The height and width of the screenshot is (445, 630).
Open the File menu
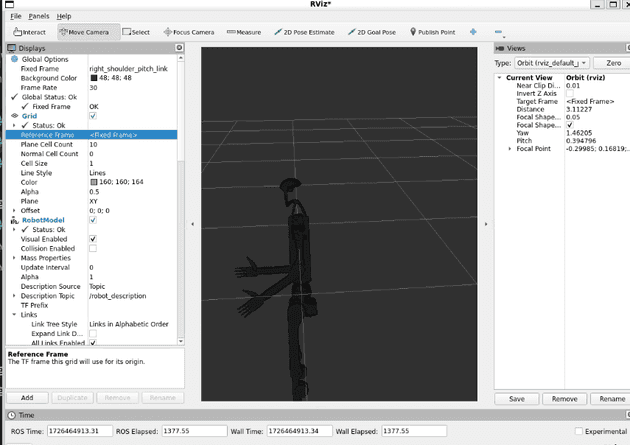(16, 16)
